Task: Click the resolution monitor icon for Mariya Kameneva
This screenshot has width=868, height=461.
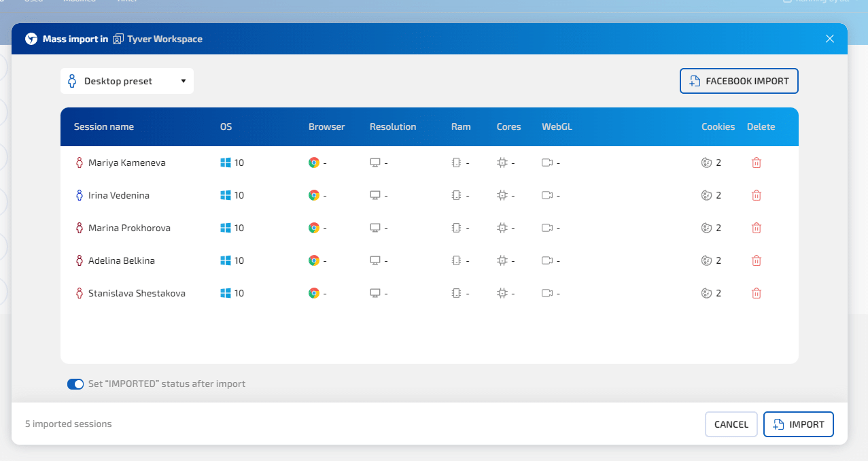Action: click(375, 163)
